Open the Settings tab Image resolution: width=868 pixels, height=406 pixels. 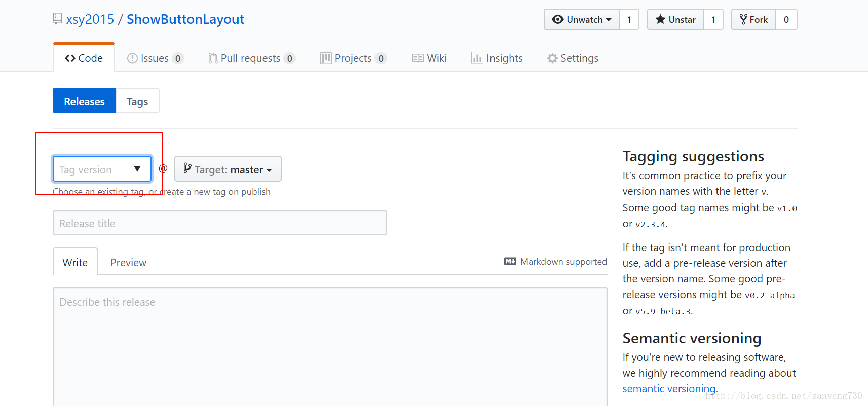click(x=573, y=58)
